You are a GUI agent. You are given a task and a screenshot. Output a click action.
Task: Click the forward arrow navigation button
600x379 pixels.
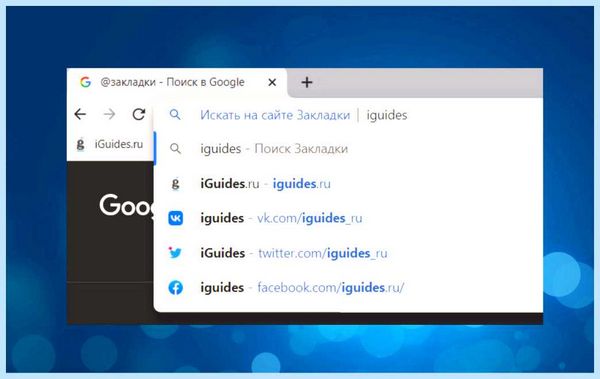coord(109,114)
